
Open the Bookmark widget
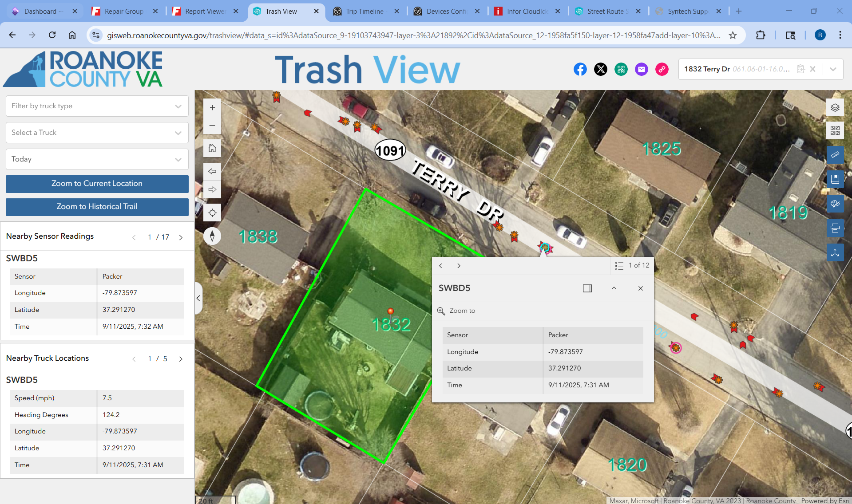coord(835,179)
